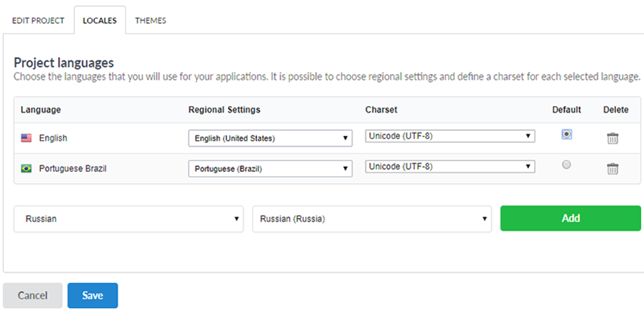Open Portuguese (Brazil) regional settings dropdown
644x314 pixels.
point(270,168)
